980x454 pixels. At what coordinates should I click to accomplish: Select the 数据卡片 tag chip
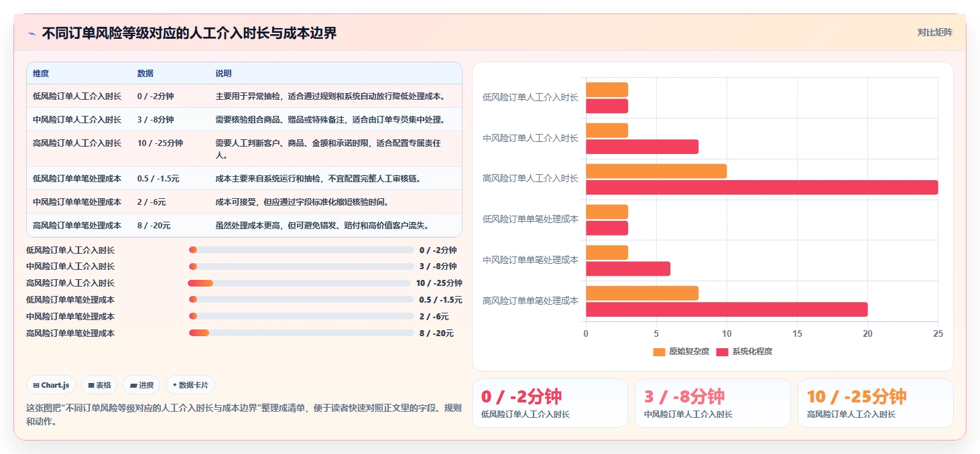(190, 385)
